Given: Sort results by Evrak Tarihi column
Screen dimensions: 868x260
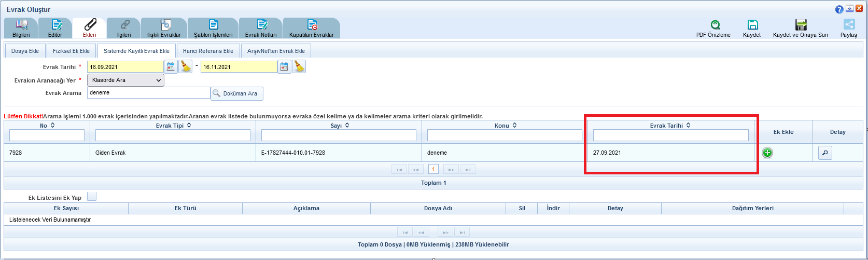Looking at the screenshot, I should [688, 126].
